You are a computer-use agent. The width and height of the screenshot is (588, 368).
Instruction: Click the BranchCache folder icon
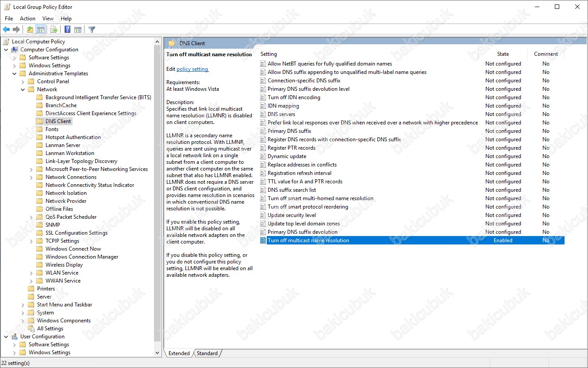pos(40,105)
